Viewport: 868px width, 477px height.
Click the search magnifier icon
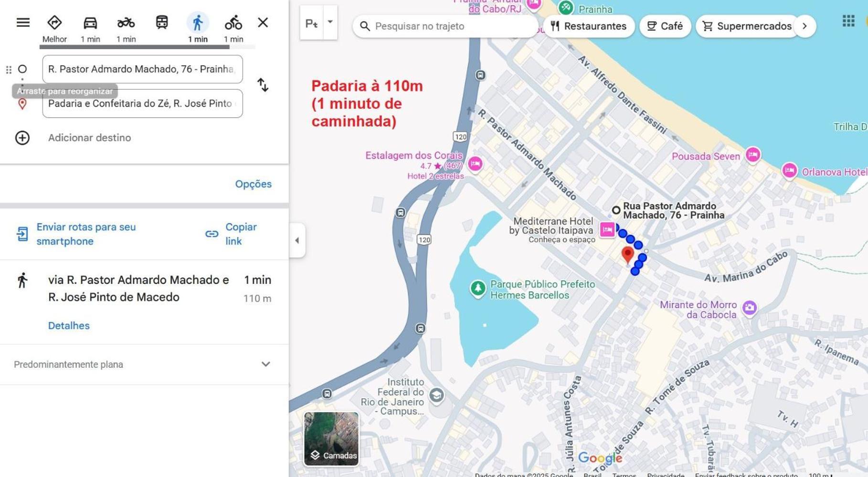point(365,26)
